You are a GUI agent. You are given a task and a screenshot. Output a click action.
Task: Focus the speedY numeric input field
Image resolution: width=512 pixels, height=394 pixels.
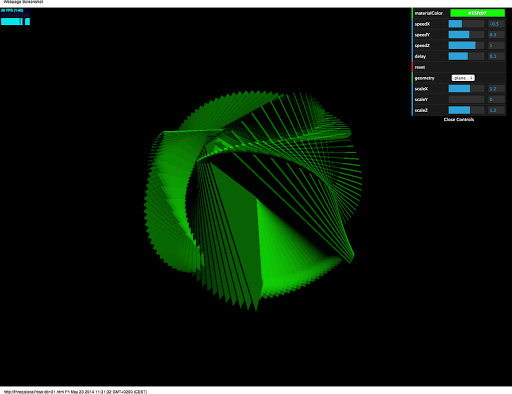pos(496,35)
